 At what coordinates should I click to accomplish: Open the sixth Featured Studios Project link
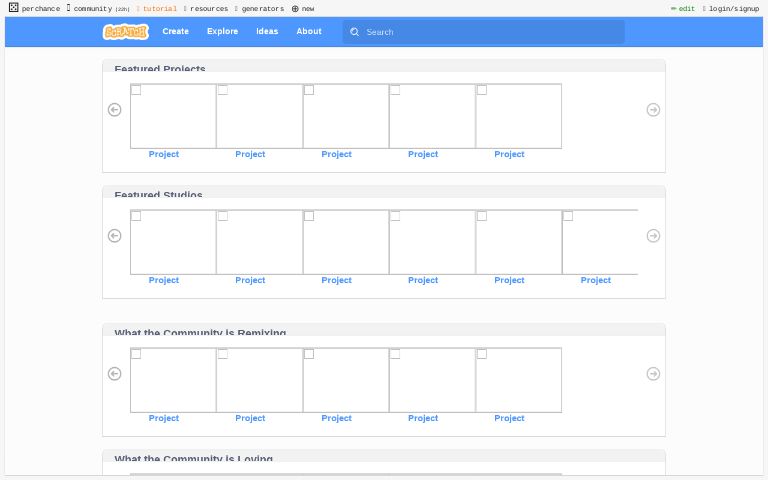[x=595, y=280]
